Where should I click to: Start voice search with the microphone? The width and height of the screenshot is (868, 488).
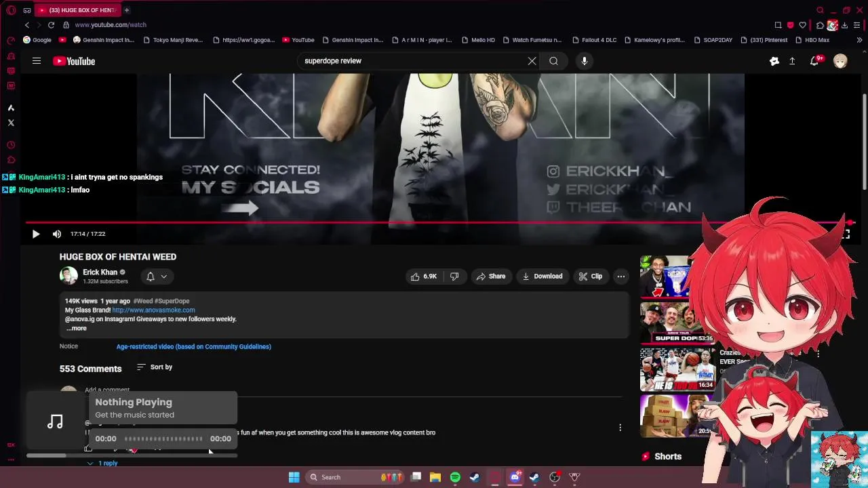click(x=584, y=61)
